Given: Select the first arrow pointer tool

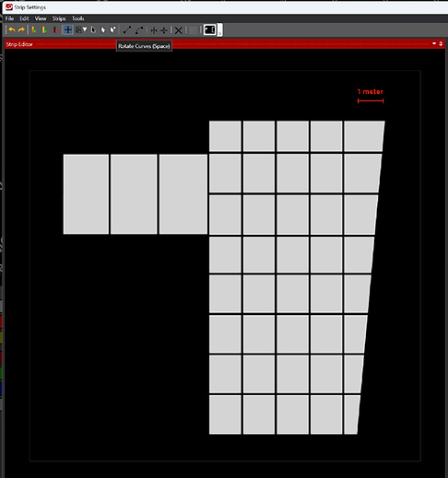Looking at the screenshot, I should coord(93,29).
